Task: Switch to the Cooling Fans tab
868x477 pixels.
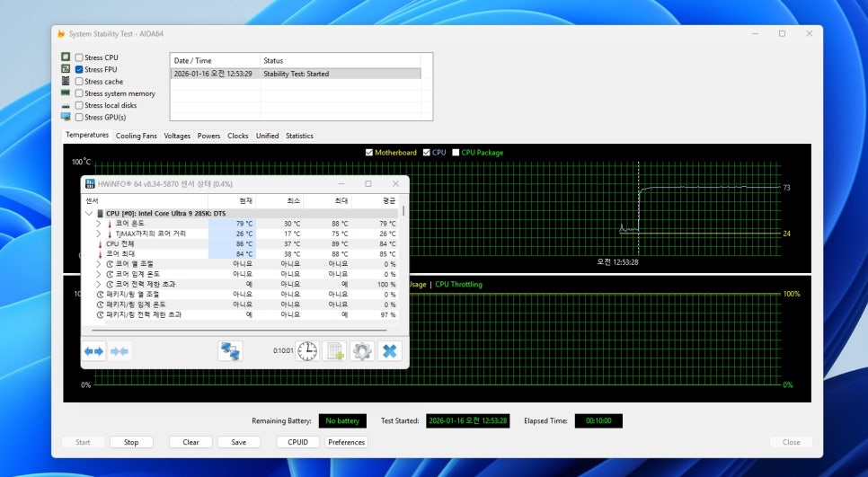Action: click(x=136, y=136)
